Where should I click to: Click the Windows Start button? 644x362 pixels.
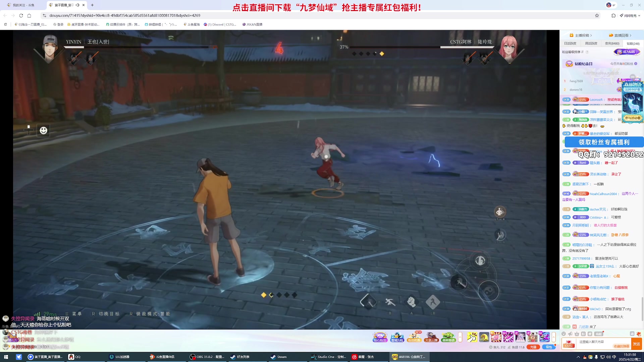6,357
